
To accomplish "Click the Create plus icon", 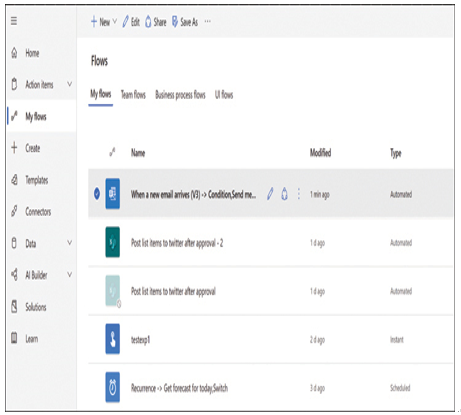I will click(14, 148).
